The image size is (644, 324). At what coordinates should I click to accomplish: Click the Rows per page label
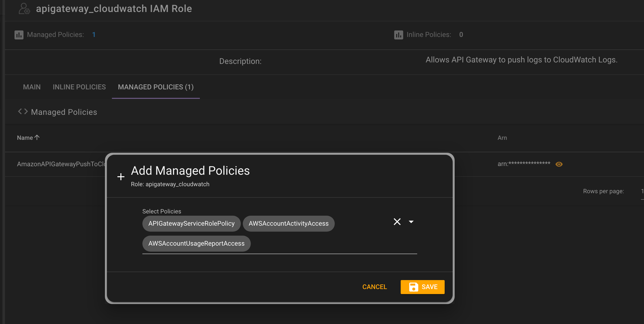coord(603,191)
